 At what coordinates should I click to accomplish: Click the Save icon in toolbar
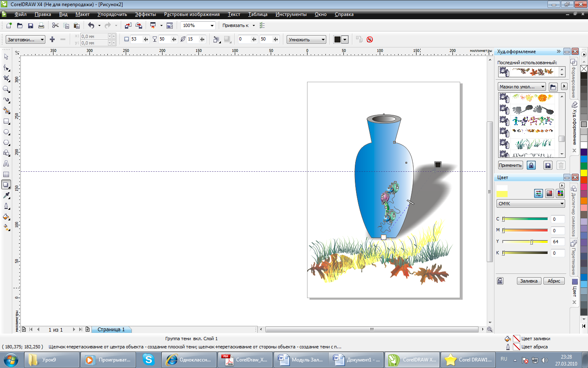pos(30,25)
